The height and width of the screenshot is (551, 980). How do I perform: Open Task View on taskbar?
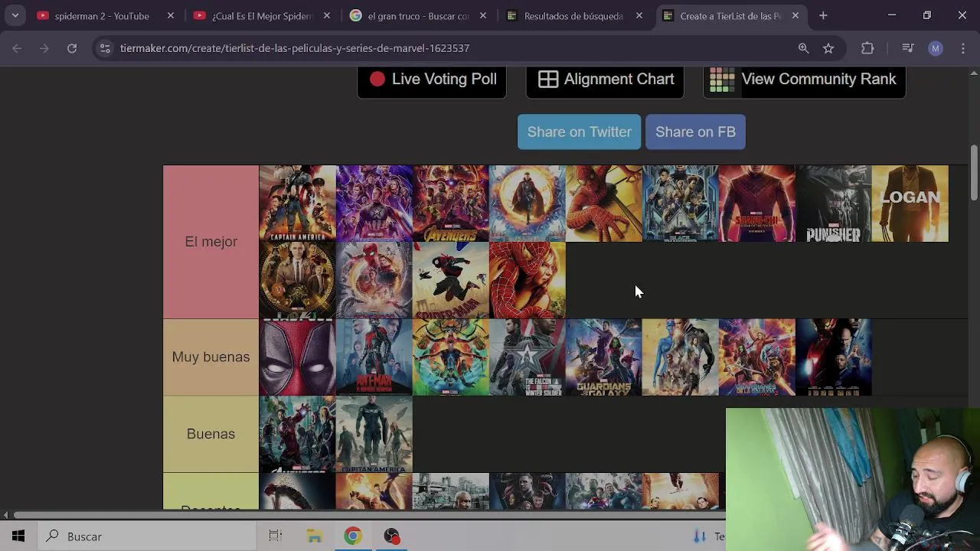[276, 536]
